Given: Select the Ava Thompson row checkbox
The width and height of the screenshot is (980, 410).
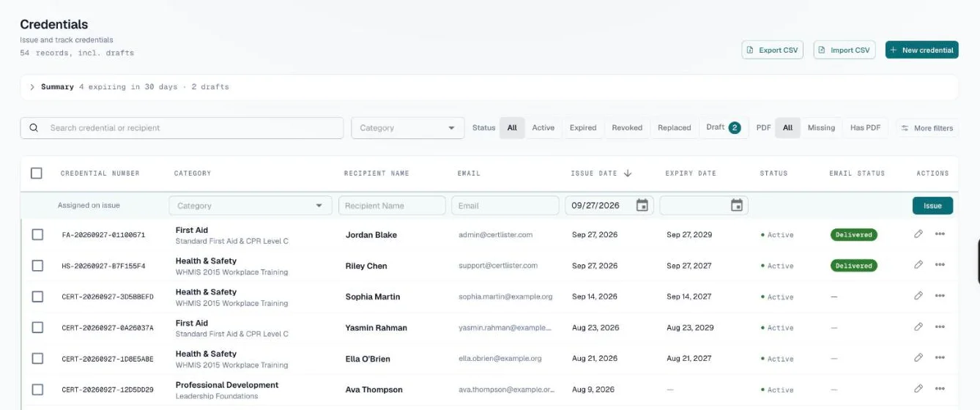Looking at the screenshot, I should (37, 389).
